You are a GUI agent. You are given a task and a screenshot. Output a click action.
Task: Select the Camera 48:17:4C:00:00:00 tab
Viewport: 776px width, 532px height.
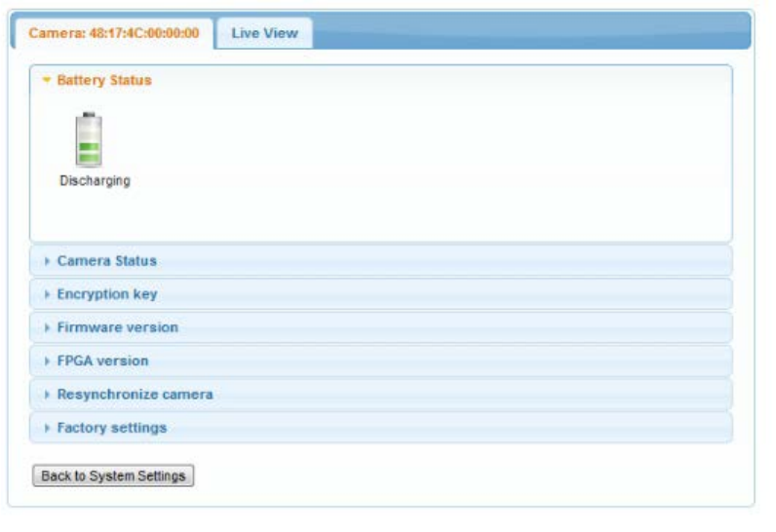tap(114, 33)
